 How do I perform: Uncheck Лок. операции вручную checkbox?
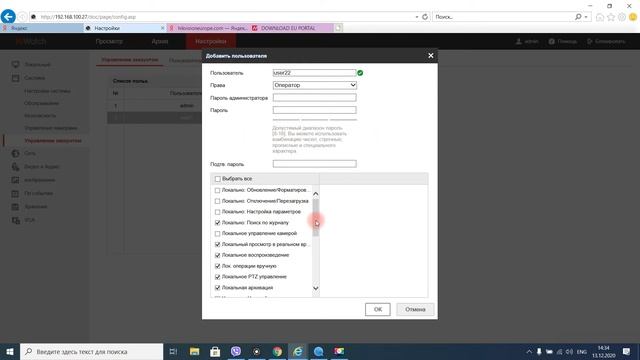point(218,266)
